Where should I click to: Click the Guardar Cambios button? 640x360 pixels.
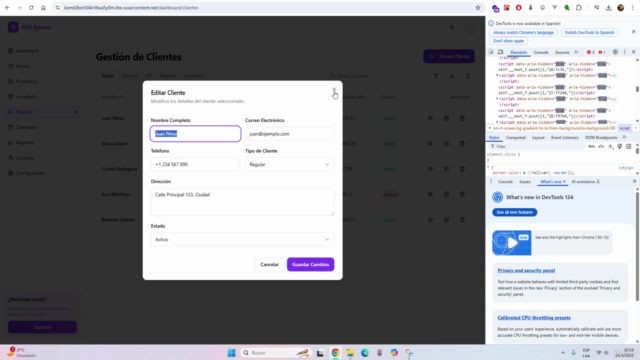pos(311,264)
